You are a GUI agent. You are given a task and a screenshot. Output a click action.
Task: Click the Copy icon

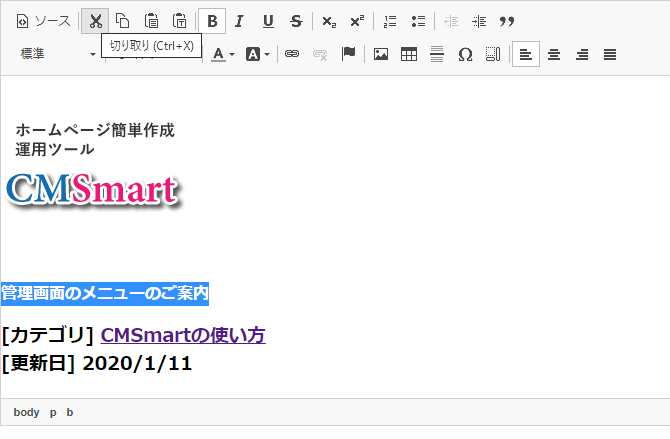pyautogui.click(x=123, y=21)
